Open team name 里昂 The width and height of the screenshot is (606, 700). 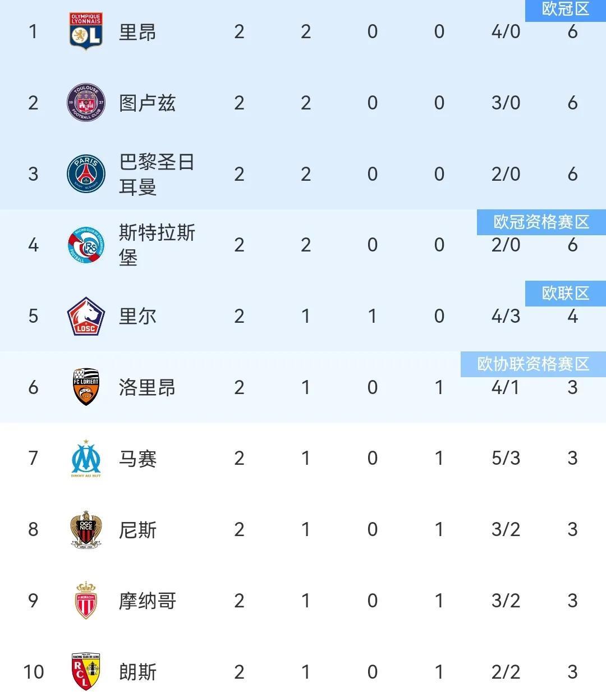(x=137, y=32)
